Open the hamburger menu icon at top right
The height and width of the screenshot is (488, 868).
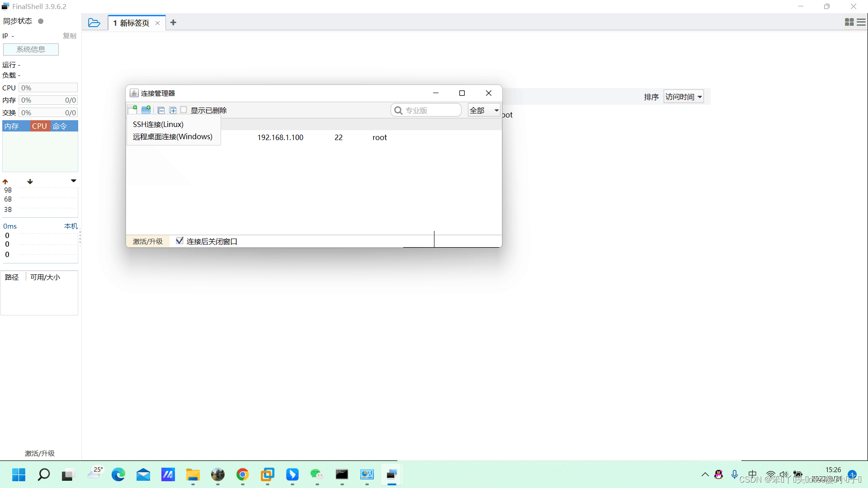[x=861, y=22]
